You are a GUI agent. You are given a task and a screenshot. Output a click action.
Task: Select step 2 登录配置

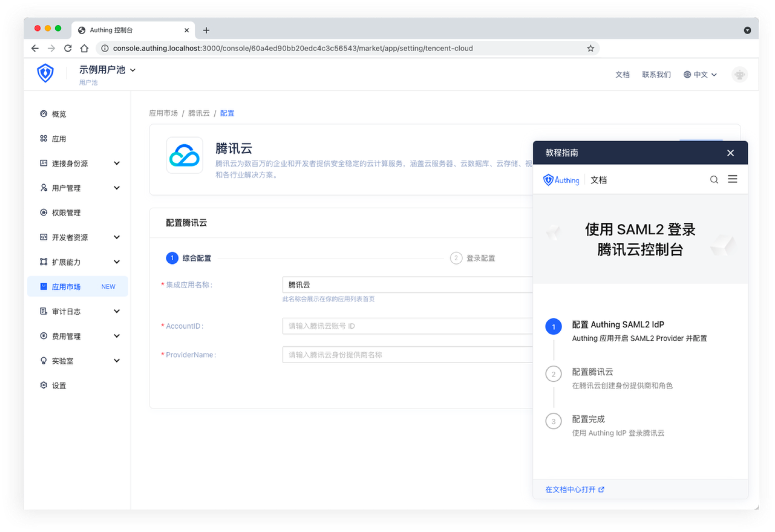click(472, 258)
